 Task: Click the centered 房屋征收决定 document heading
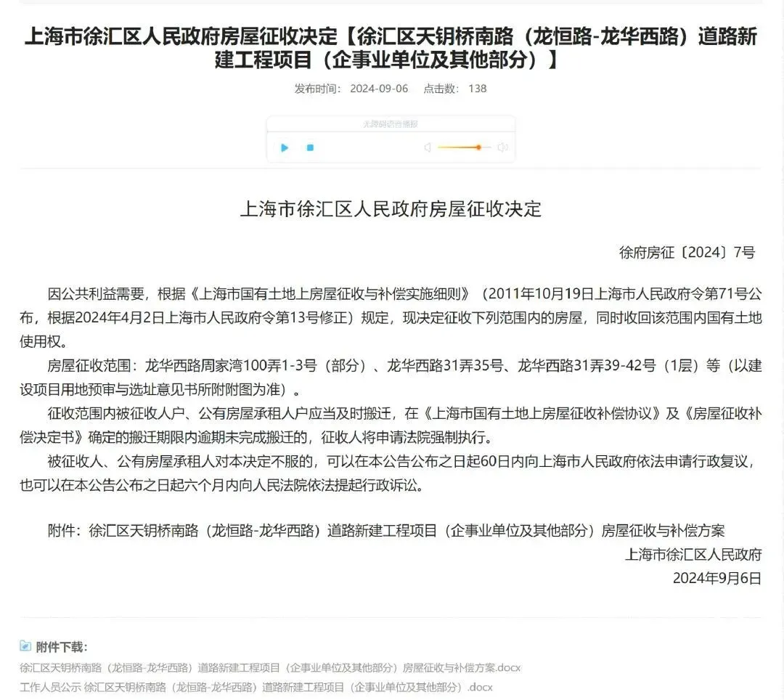(x=391, y=210)
